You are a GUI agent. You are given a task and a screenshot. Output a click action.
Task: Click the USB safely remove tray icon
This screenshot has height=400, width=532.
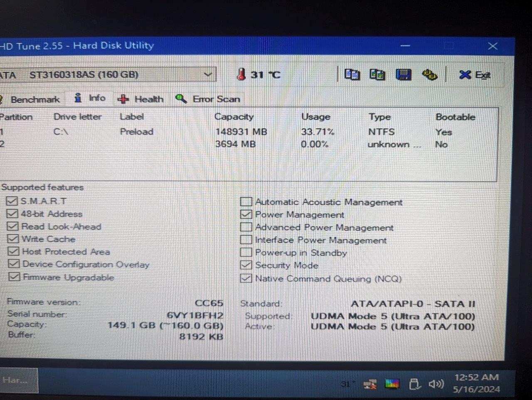tap(414, 384)
